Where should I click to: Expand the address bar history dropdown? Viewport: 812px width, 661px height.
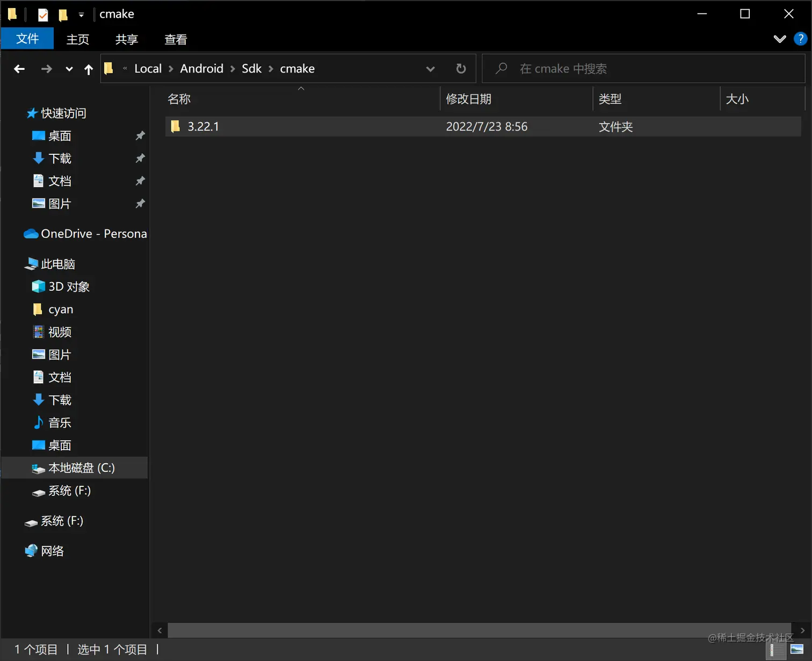pyautogui.click(x=430, y=69)
